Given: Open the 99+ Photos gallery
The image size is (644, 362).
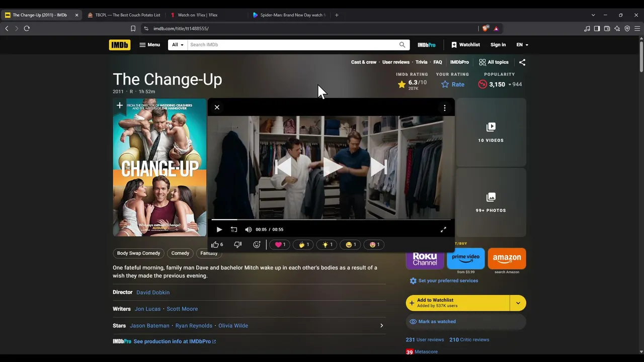Looking at the screenshot, I should click(x=491, y=203).
